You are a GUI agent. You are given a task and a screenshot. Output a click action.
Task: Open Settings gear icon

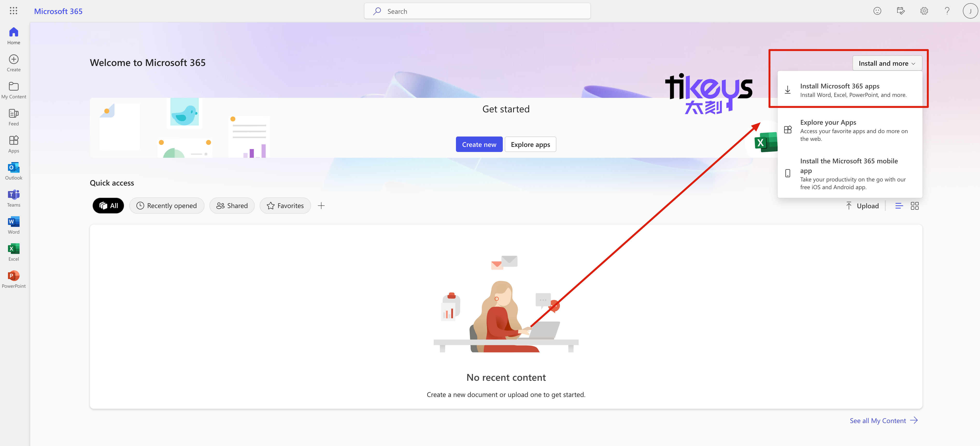(x=924, y=11)
